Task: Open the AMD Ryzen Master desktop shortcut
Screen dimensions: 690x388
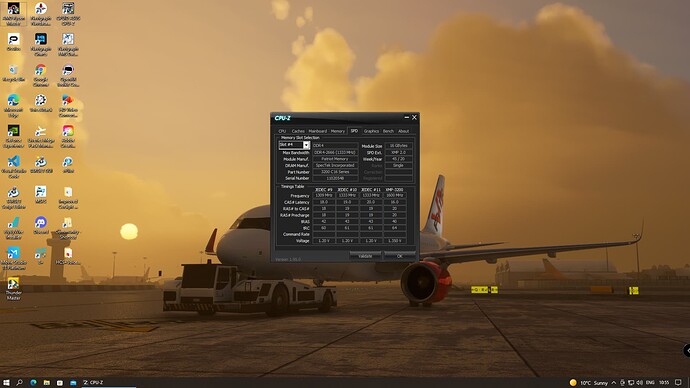Action: [x=13, y=13]
